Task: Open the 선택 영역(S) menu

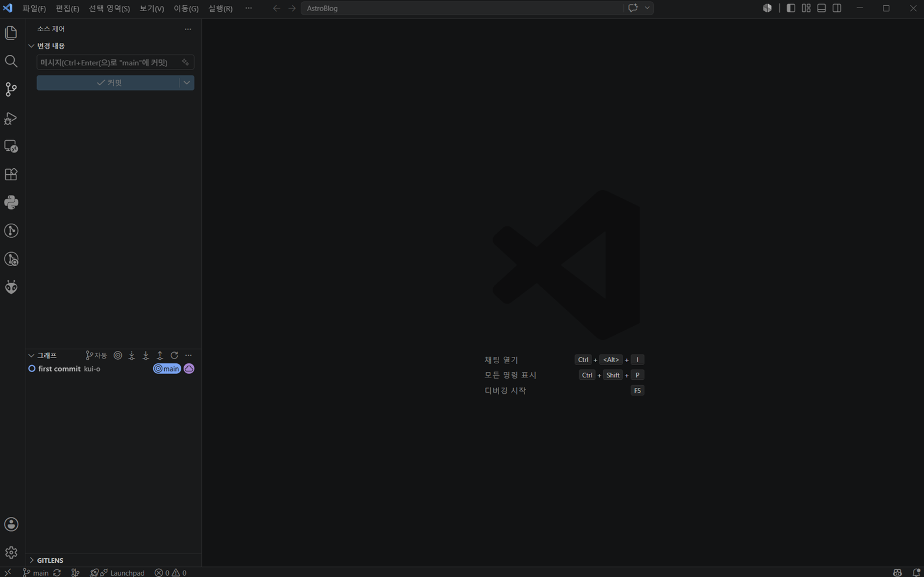Action: (x=109, y=8)
